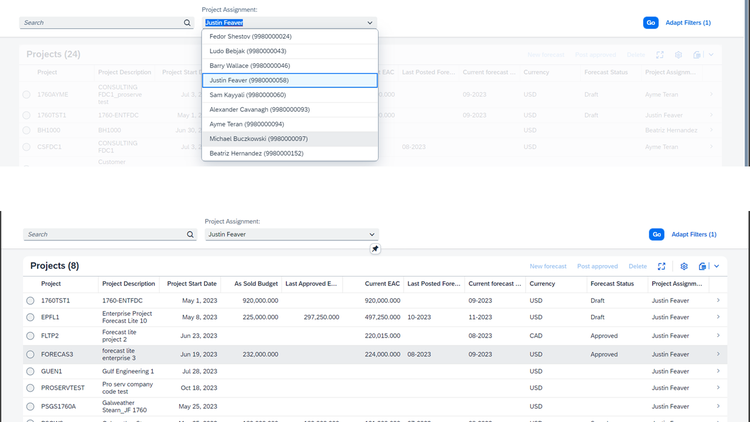Select radio button for project FORECAS3
Image resolution: width=750 pixels, height=422 pixels.
point(30,355)
